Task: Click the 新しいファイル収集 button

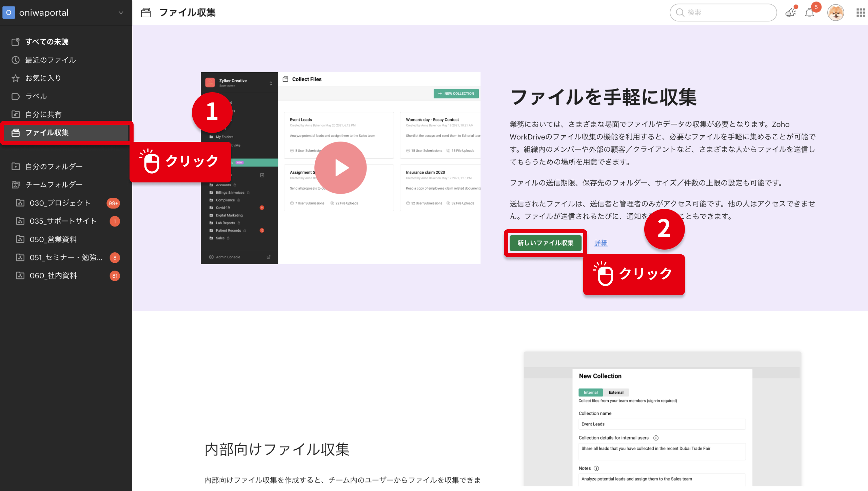Action: (x=545, y=243)
